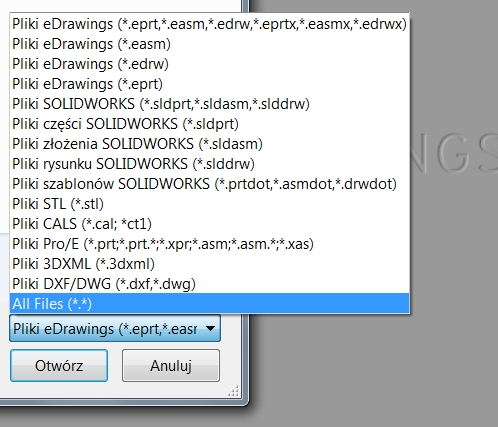Click the Otwórz button
The image size is (498, 427).
[x=59, y=365]
